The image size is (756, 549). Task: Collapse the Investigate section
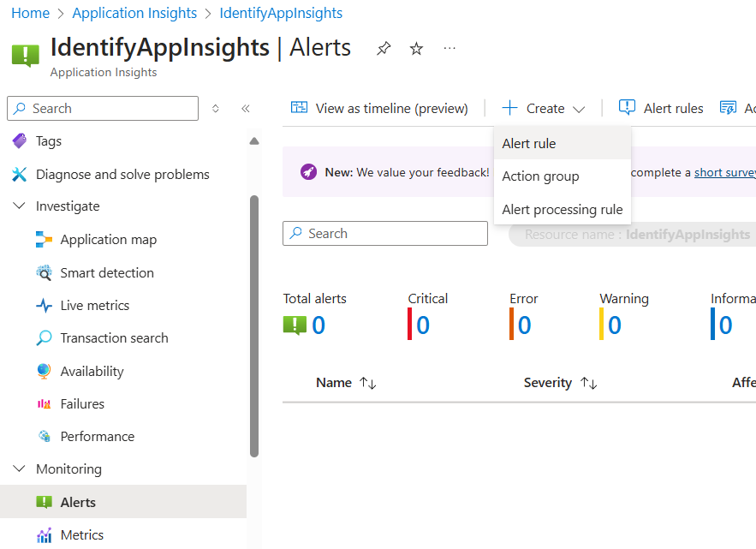click(x=19, y=206)
